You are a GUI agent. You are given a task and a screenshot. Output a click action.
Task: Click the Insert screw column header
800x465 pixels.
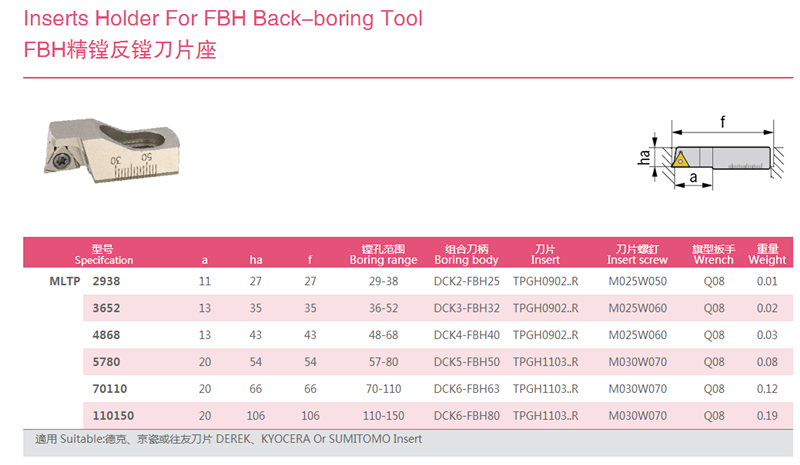[637, 254]
